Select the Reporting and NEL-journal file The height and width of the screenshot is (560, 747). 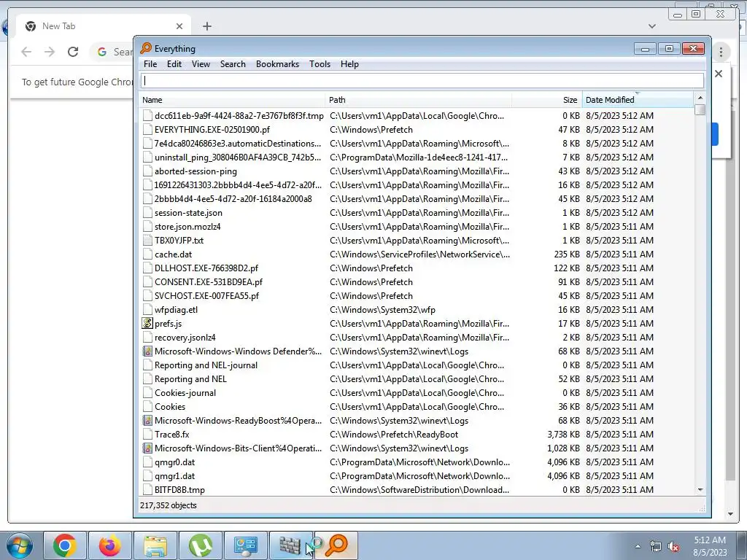206,365
